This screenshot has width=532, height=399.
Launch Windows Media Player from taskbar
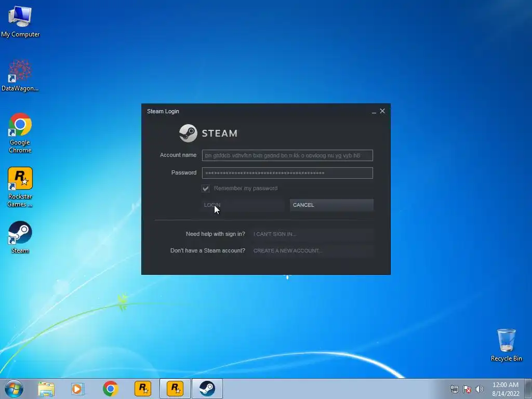coord(78,389)
